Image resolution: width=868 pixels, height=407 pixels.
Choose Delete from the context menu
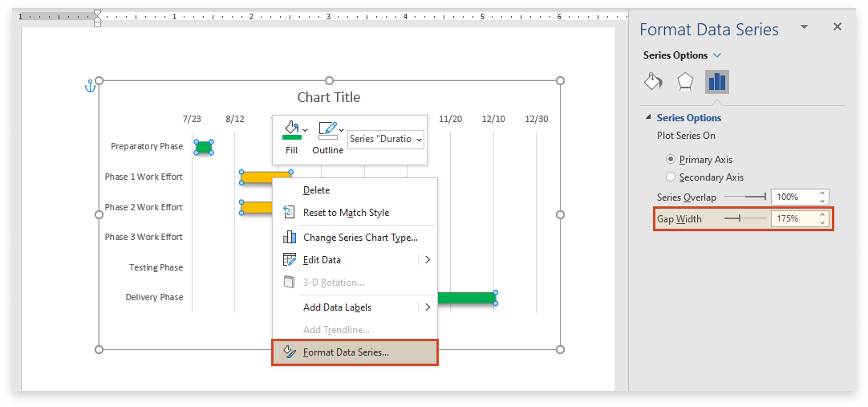[x=355, y=190]
